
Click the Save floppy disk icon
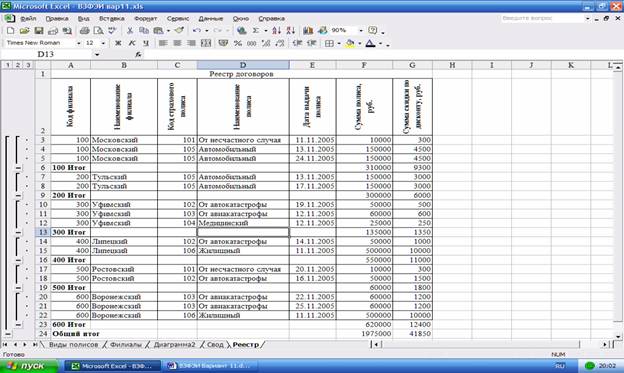tap(39, 31)
